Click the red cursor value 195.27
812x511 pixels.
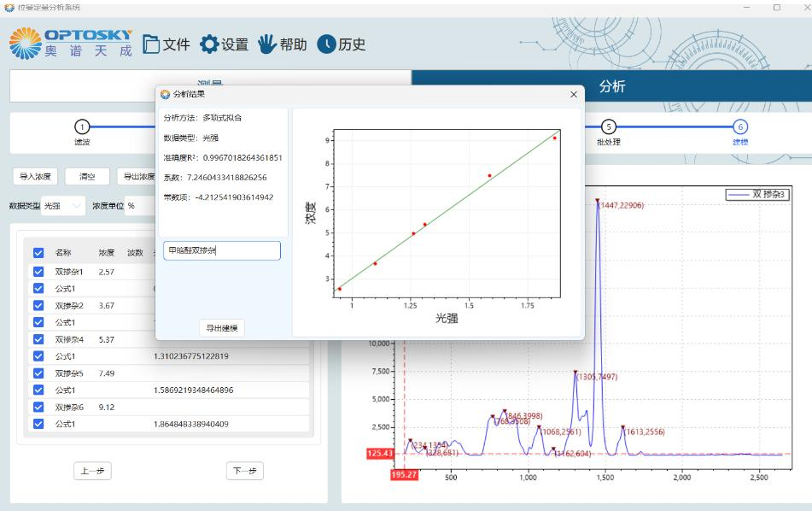click(404, 474)
